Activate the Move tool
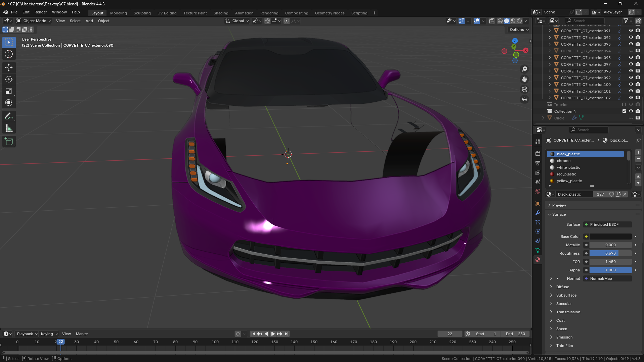Screen dimensions: 644x362 pyautogui.click(x=9, y=67)
